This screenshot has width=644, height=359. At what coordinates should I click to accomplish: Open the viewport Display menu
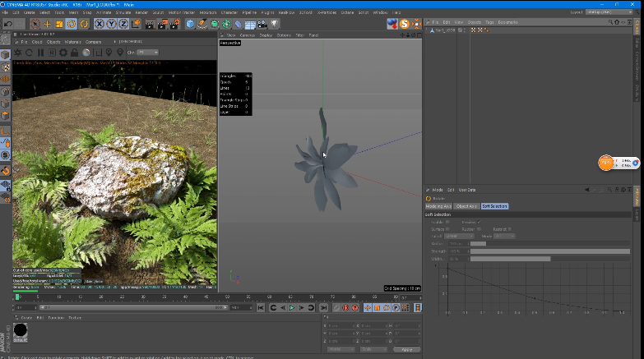266,35
